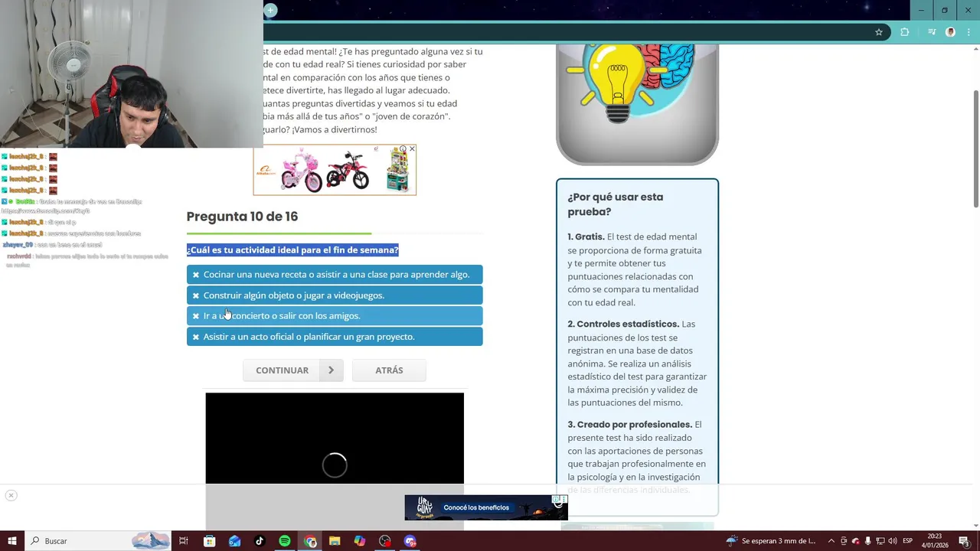Open the purple chat app with 9+ badge

[x=410, y=541]
